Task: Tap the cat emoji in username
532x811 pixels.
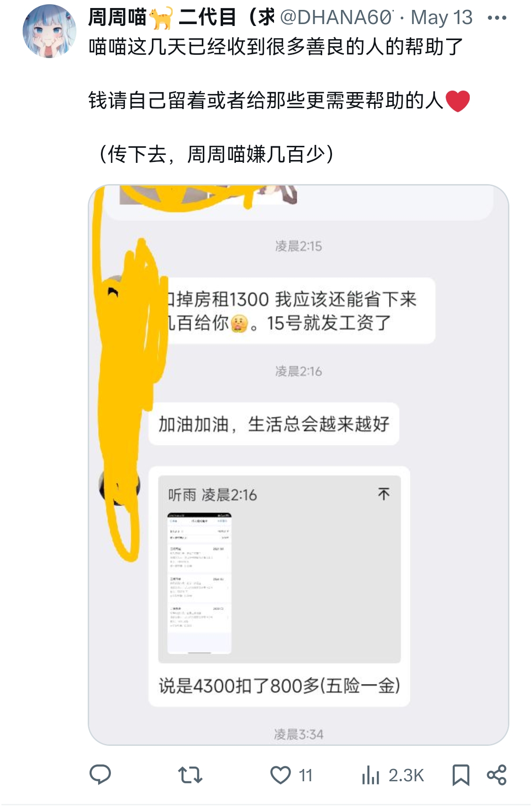Action: 161,18
